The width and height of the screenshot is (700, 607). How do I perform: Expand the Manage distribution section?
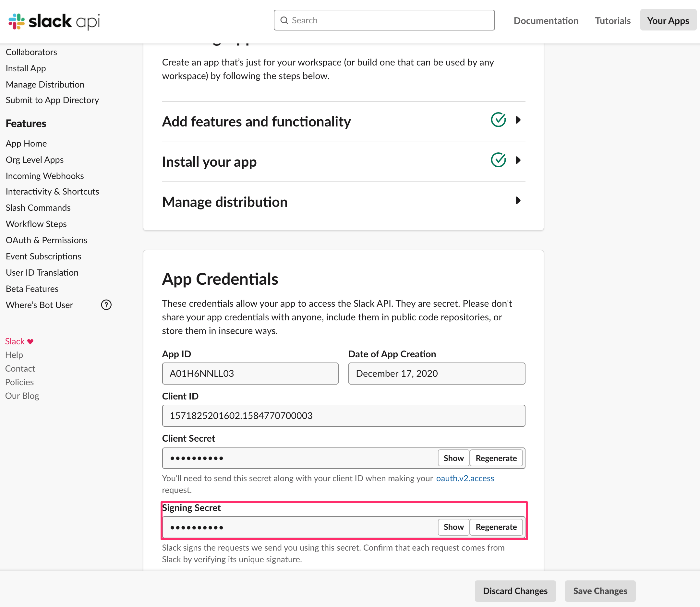tap(518, 200)
